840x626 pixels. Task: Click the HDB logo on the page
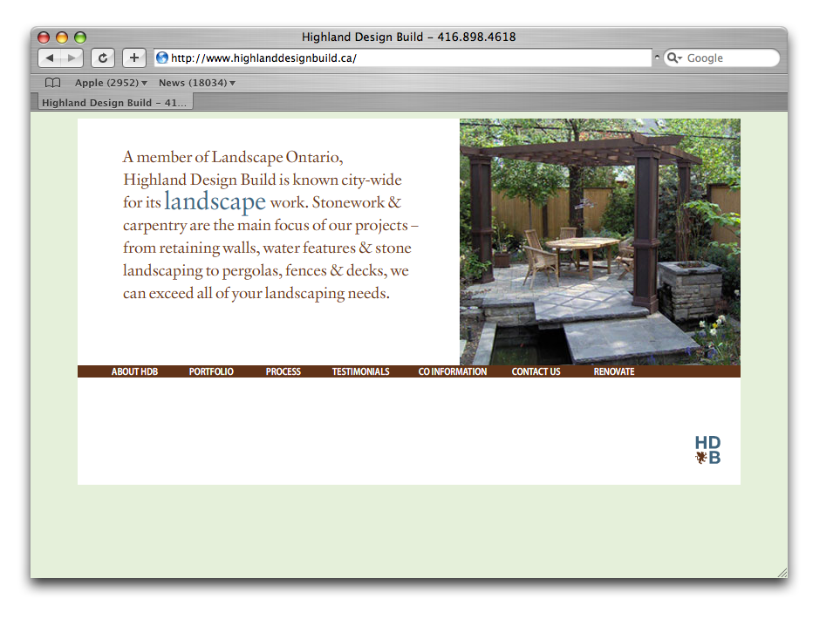pyautogui.click(x=707, y=450)
